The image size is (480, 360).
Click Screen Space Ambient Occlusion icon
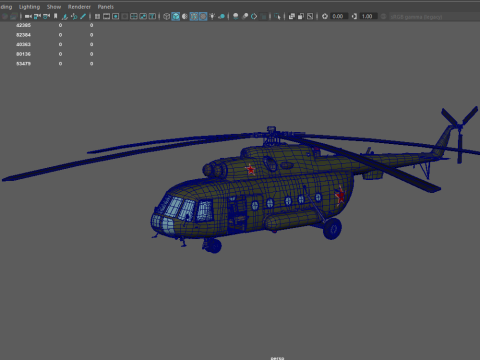(236, 16)
